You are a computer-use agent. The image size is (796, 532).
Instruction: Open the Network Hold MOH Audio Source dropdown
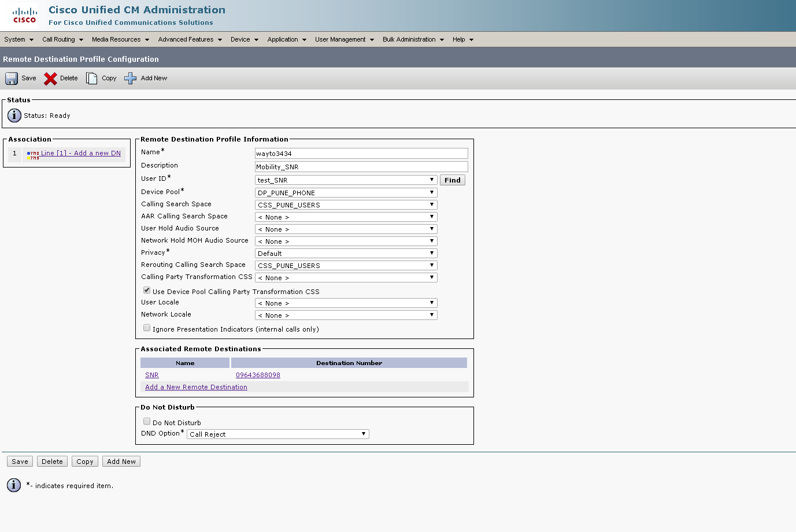click(x=346, y=241)
